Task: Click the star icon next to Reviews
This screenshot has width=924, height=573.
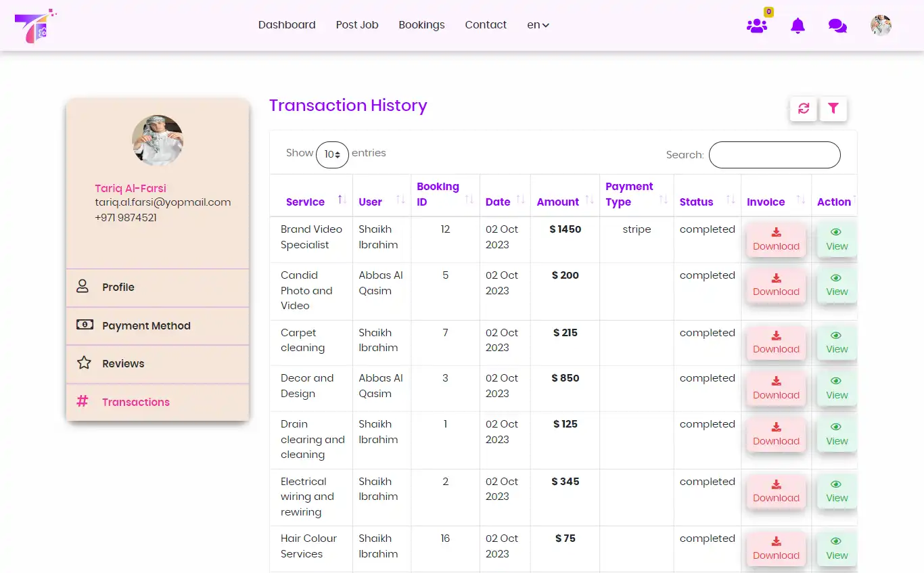Action: 83,363
